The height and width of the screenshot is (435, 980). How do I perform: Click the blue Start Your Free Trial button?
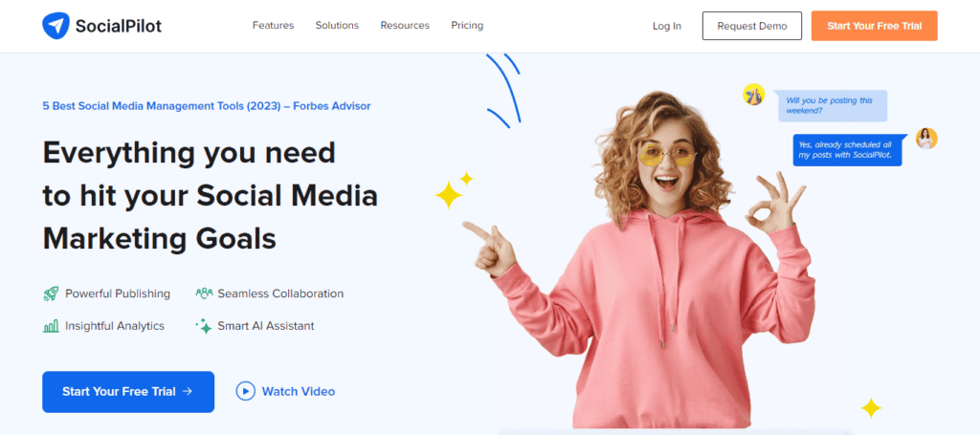tap(128, 391)
